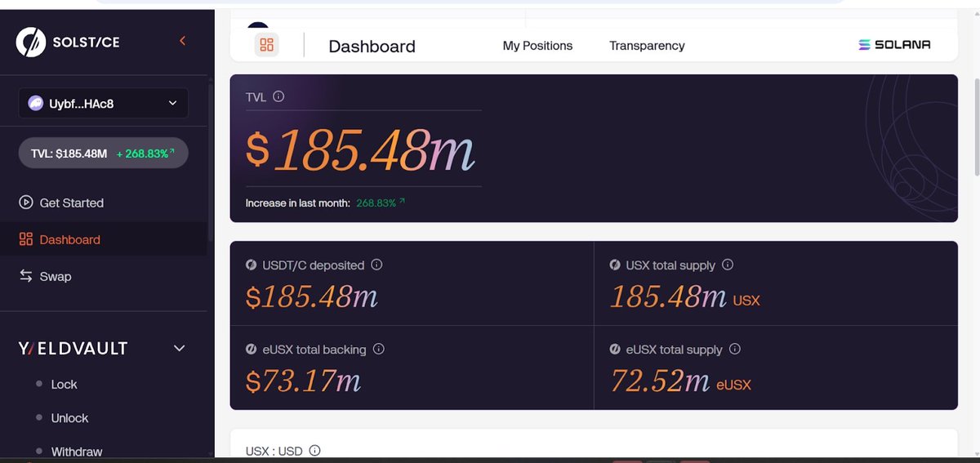
Task: Click the info icon beside USDT/C deposited
Action: [x=376, y=265]
